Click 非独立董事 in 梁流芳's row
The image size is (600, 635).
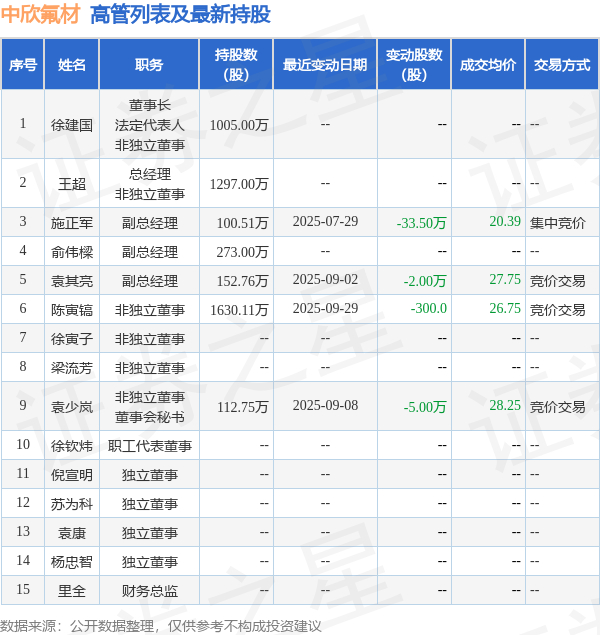point(149,368)
